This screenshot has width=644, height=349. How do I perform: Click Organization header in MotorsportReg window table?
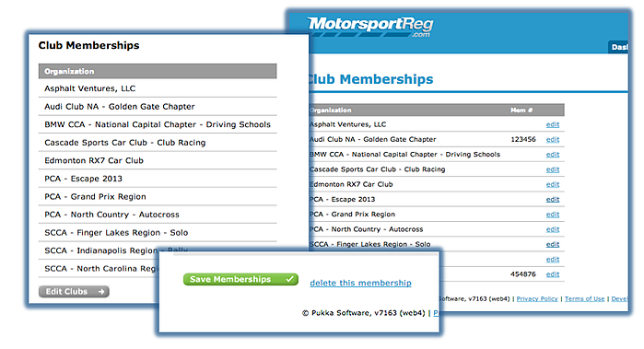pyautogui.click(x=331, y=110)
